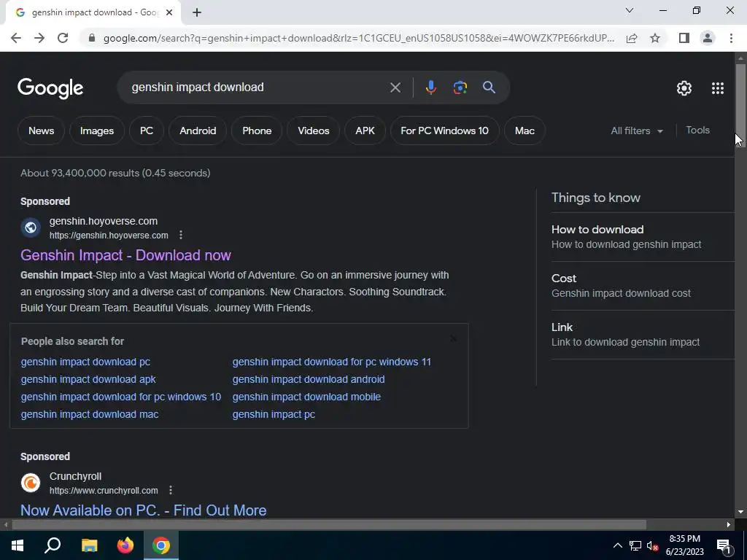The height and width of the screenshot is (560, 747).
Task: Show hidden system tray icons
Action: click(617, 545)
